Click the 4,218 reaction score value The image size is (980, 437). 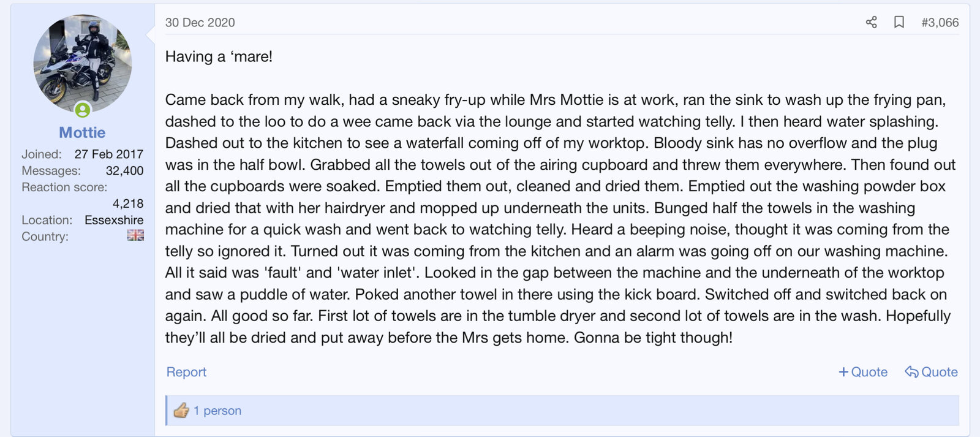point(128,203)
